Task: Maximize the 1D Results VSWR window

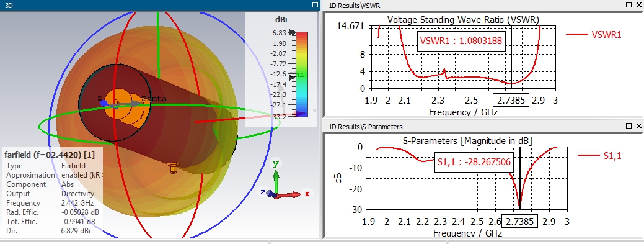Action: click(629, 4)
